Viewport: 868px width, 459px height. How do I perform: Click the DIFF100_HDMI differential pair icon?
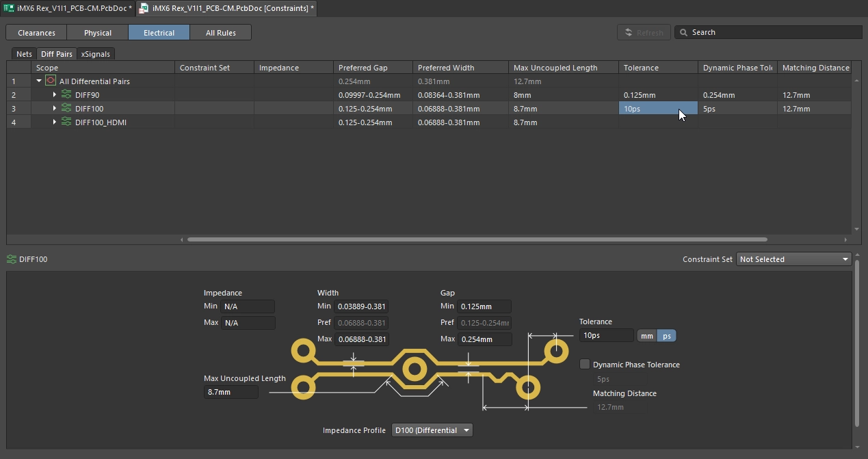pos(66,122)
